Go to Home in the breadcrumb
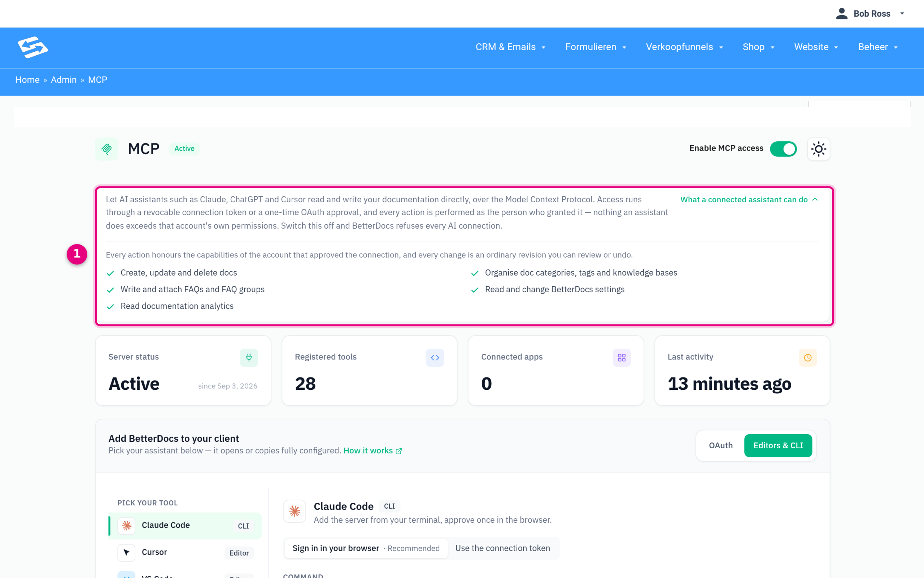 pyautogui.click(x=27, y=80)
